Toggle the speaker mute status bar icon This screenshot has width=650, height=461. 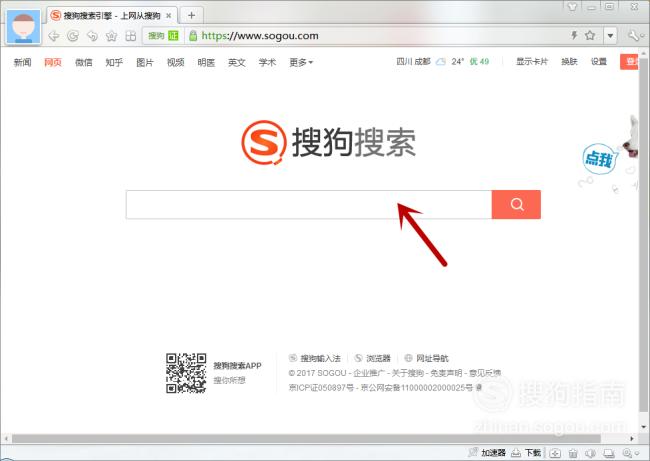(x=590, y=453)
